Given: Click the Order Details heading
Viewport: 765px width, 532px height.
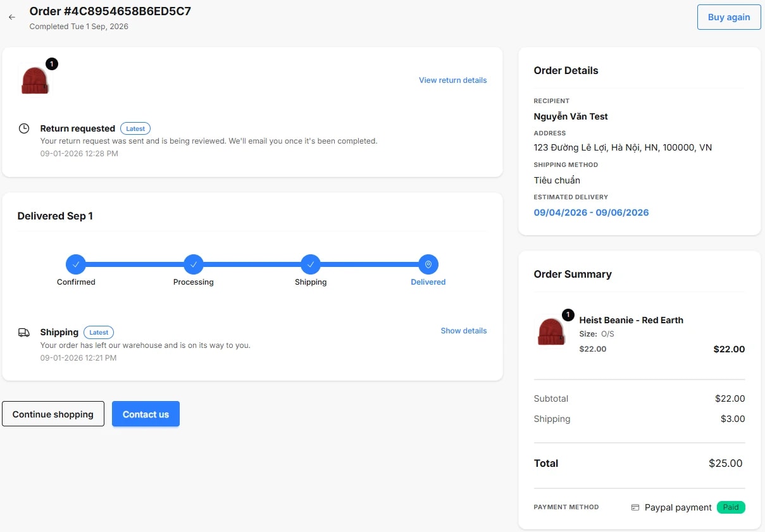Looking at the screenshot, I should (x=566, y=70).
